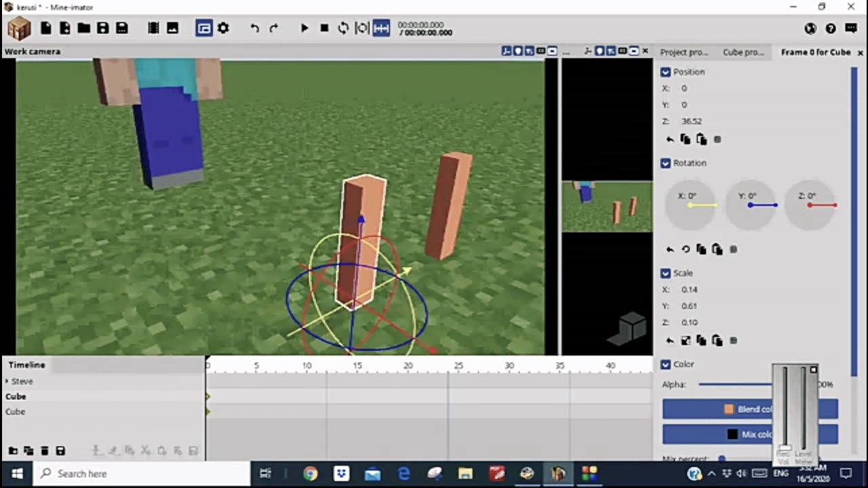
Task: Toggle loop playback
Action: pos(343,28)
